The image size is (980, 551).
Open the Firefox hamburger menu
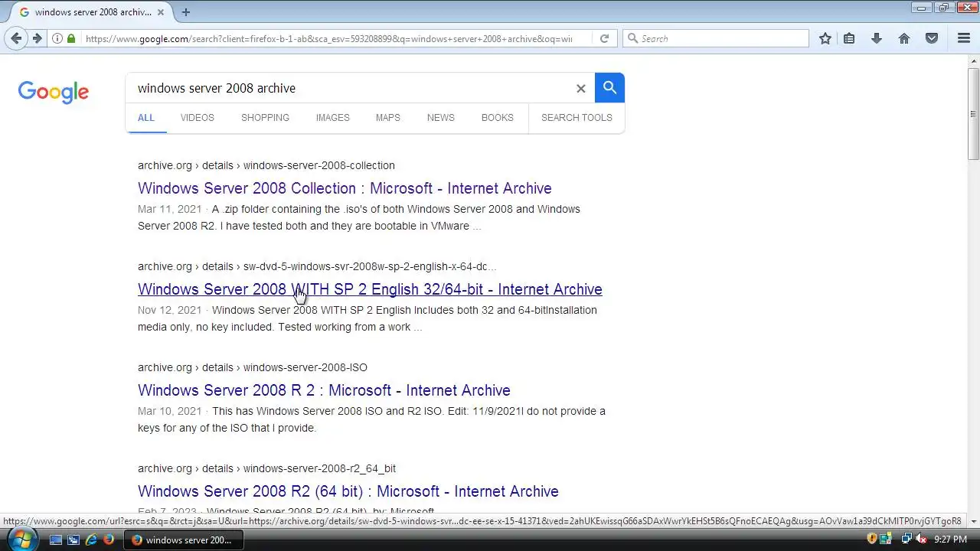[x=964, y=38]
